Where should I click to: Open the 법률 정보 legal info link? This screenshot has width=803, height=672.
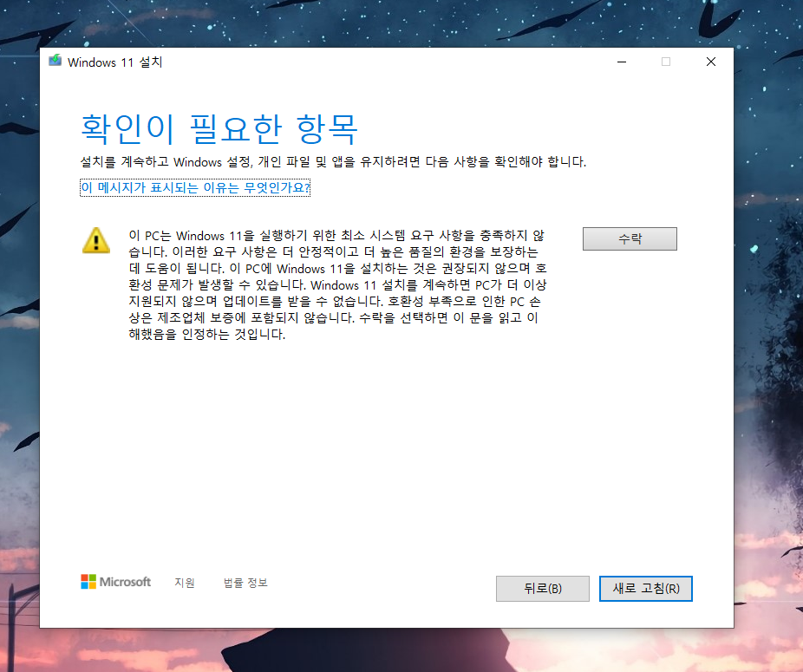tap(245, 583)
